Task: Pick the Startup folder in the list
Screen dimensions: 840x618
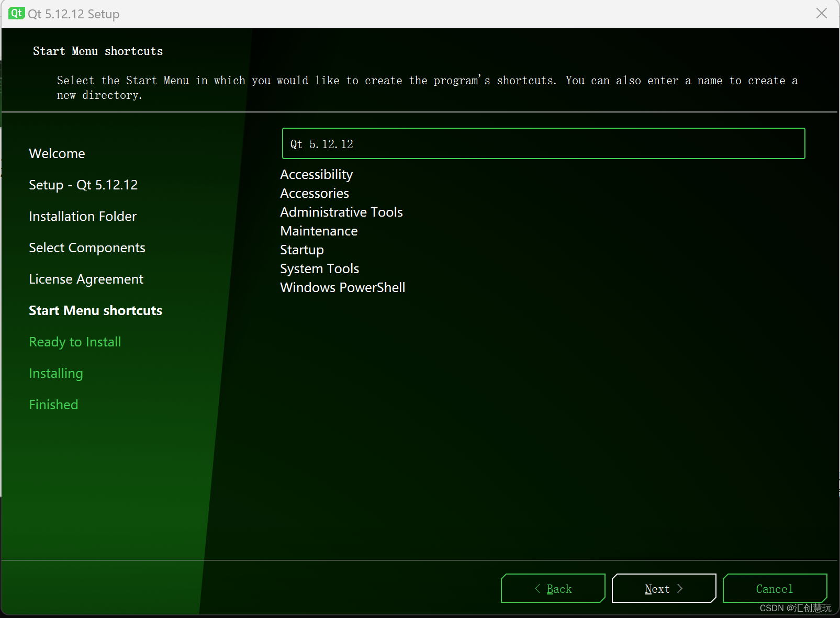Action: point(302,250)
